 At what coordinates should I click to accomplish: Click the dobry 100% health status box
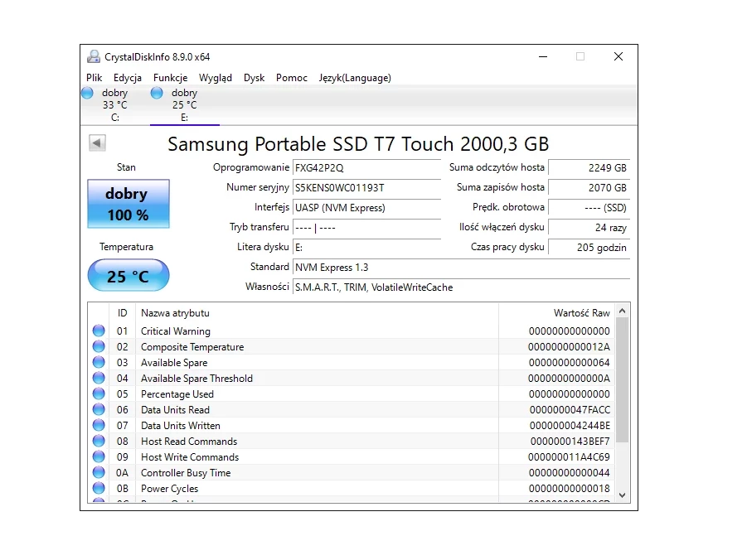point(128,204)
